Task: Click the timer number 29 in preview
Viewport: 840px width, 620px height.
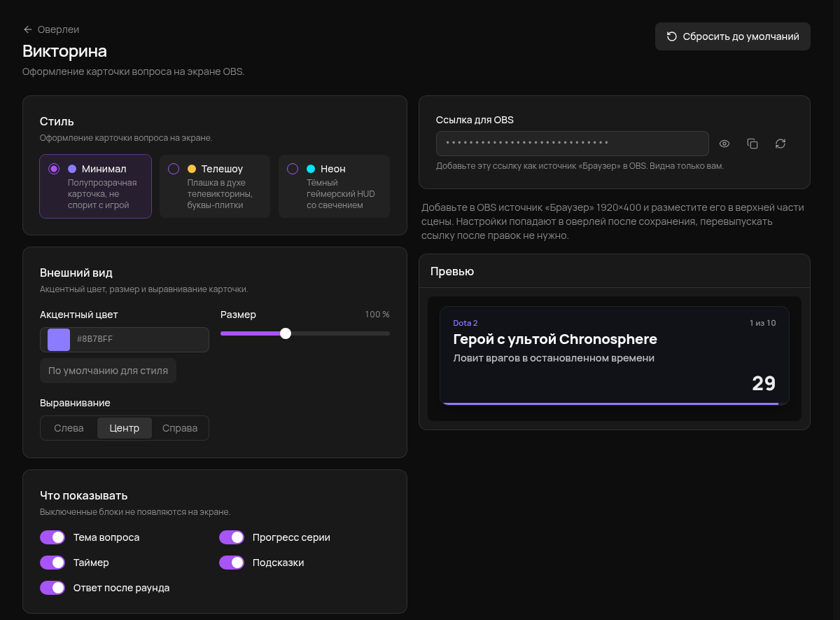Action: (x=764, y=383)
